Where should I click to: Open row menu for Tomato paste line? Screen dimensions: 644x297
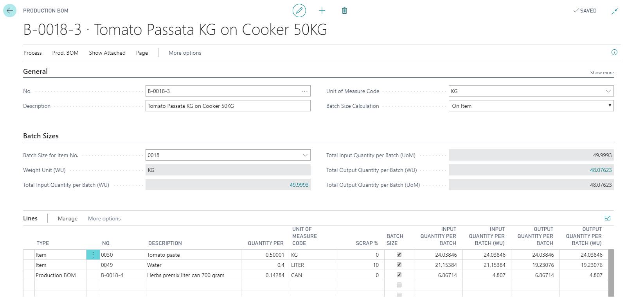click(93, 255)
